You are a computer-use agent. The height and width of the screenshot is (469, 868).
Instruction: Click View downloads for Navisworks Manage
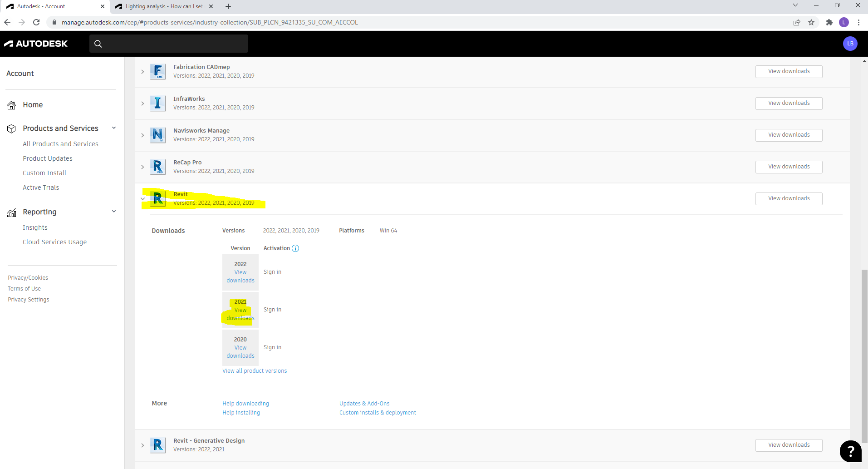pyautogui.click(x=788, y=135)
